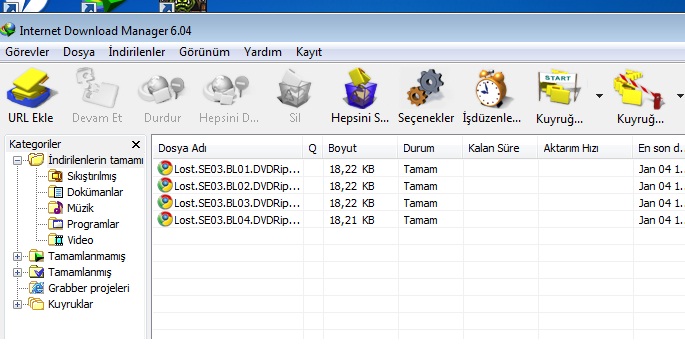Click the URL Ekle toolbar icon
685x360 pixels.
click(x=31, y=89)
